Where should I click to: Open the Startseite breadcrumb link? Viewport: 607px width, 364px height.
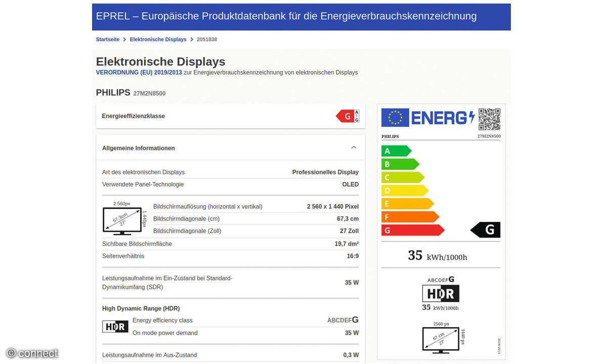[107, 39]
